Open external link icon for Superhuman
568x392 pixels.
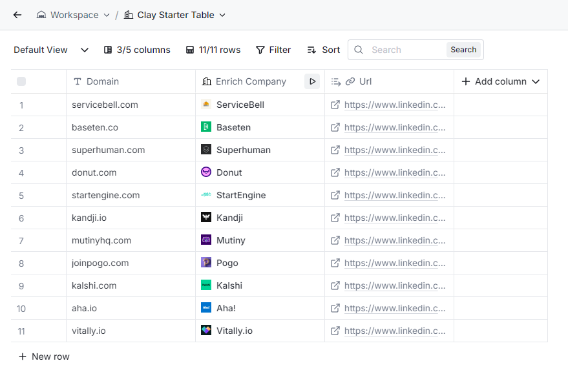click(x=335, y=150)
